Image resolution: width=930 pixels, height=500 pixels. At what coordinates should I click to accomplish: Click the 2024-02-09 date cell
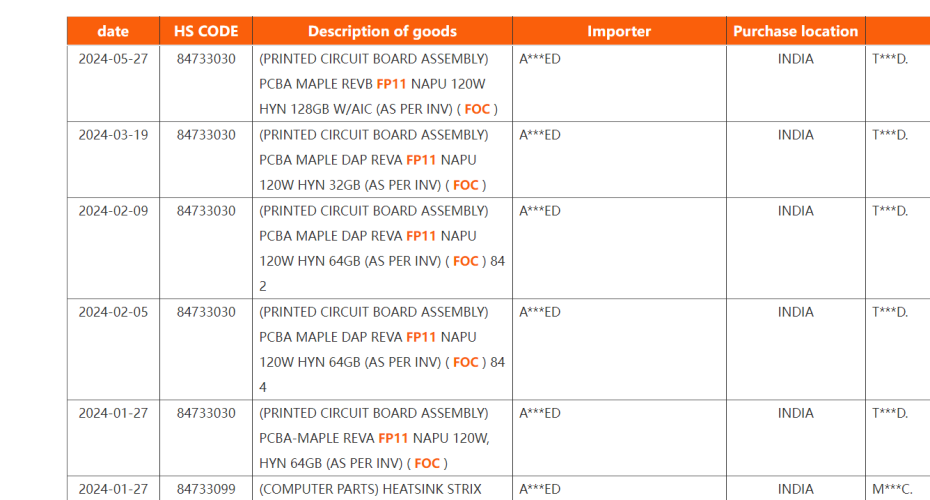coord(113,211)
